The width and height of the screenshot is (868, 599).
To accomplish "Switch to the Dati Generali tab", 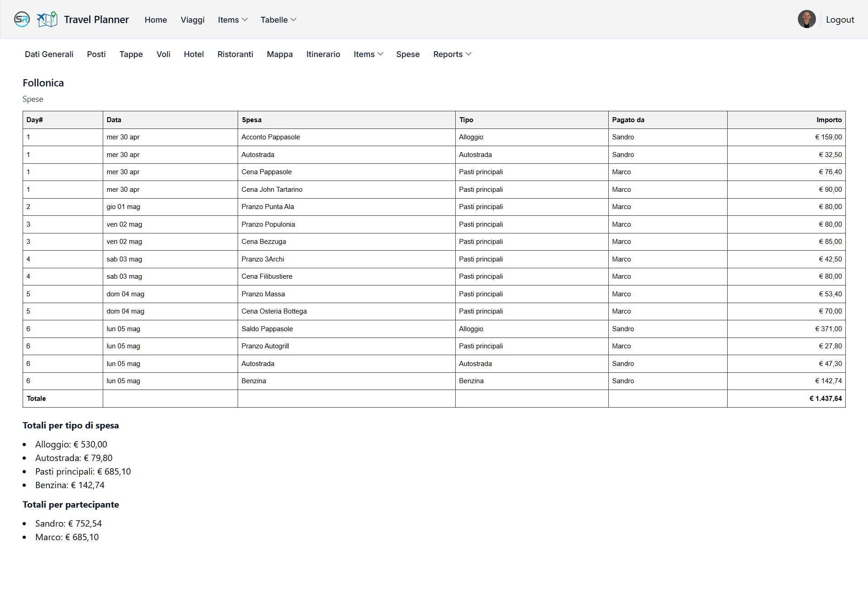I will pyautogui.click(x=49, y=54).
